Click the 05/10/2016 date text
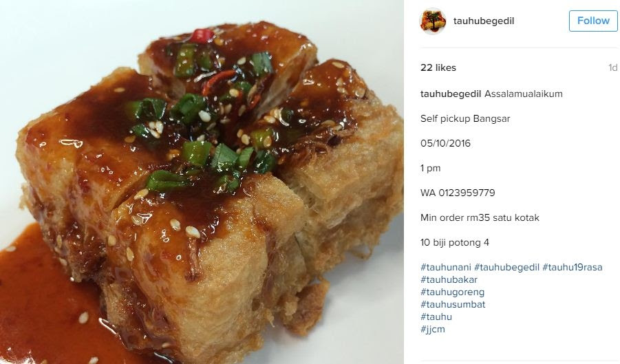The image size is (620, 364). [x=445, y=143]
